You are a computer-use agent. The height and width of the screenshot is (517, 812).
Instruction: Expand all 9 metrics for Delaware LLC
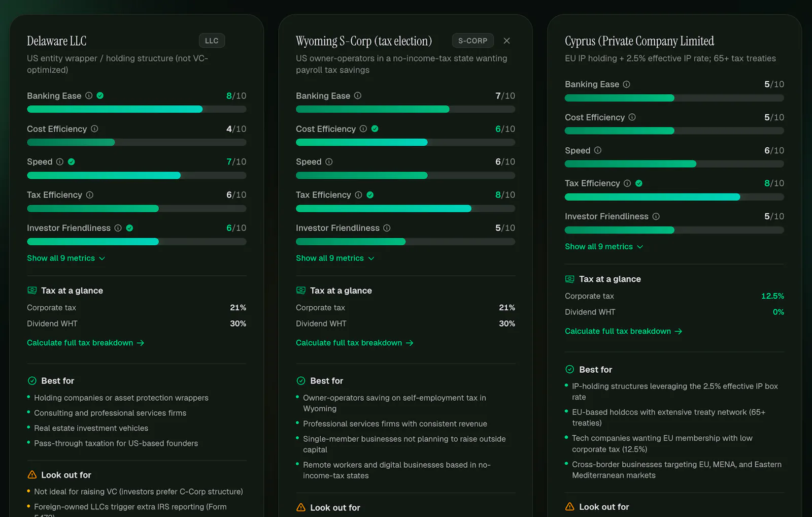click(66, 258)
